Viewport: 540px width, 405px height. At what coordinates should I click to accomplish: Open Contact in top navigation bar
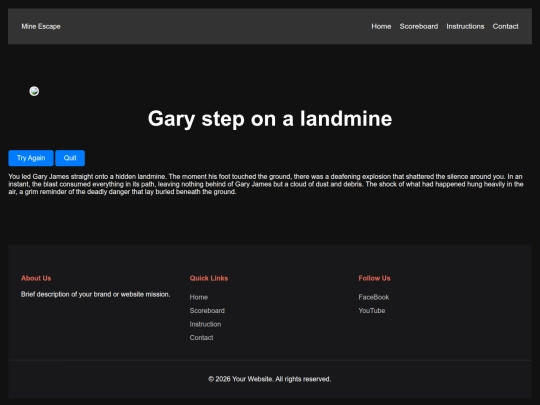[x=505, y=27]
